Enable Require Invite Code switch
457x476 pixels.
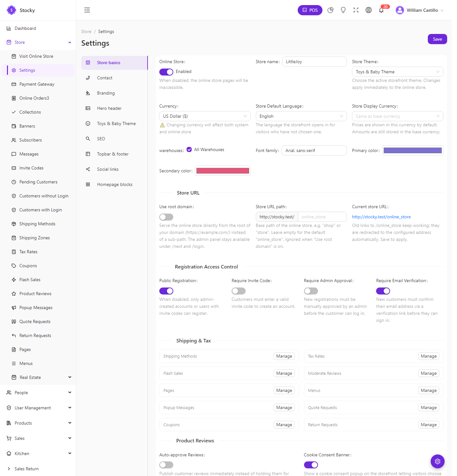point(239,291)
